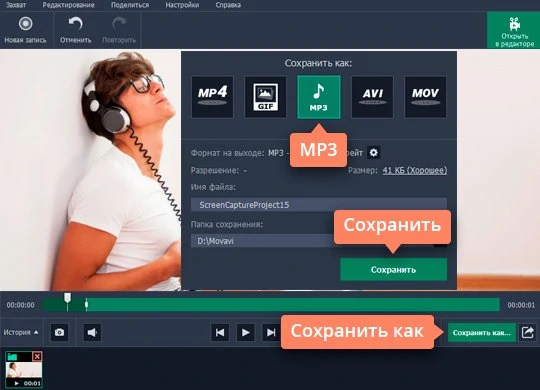The height and width of the screenshot is (390, 540).
Task: Choose the GIF output format
Action: (x=265, y=97)
